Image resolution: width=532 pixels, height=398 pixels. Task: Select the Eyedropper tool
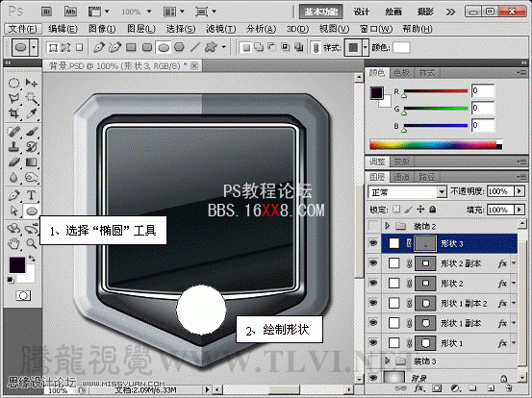point(32,113)
